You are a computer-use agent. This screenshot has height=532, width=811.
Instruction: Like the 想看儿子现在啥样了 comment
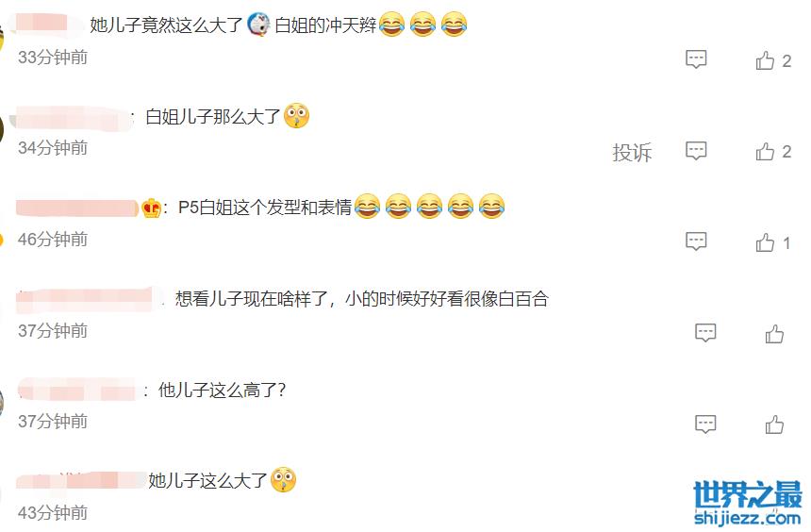click(x=774, y=334)
